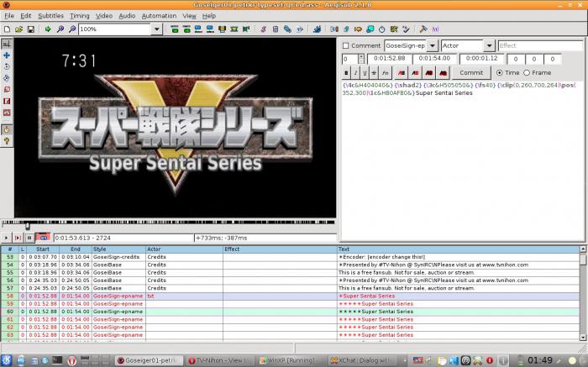Screen dimensions: 588x367
Task: Apply bold formatting in edit box
Action: (x=346, y=73)
